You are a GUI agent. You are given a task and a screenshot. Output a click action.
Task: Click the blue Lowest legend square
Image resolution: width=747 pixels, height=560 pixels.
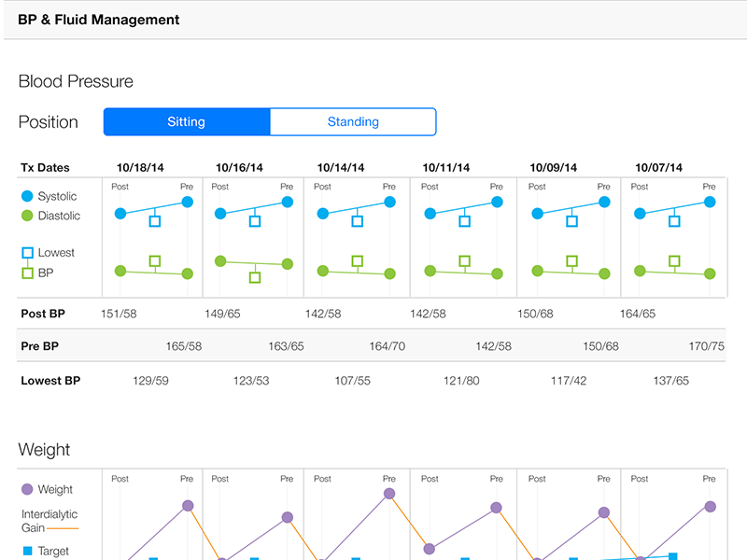click(x=27, y=253)
